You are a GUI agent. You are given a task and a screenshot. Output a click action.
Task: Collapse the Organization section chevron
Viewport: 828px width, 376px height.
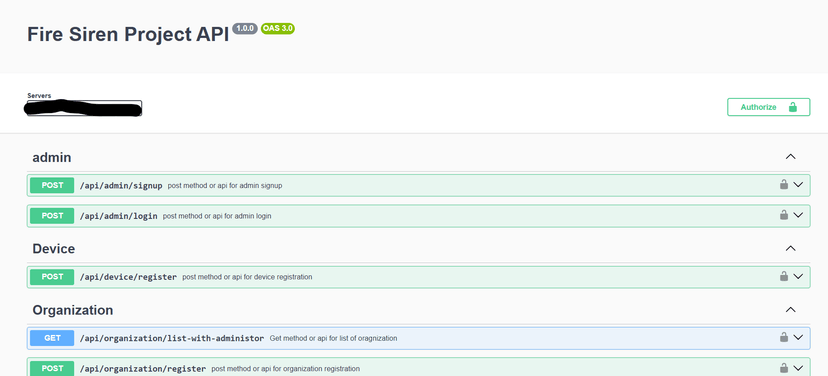(791, 309)
